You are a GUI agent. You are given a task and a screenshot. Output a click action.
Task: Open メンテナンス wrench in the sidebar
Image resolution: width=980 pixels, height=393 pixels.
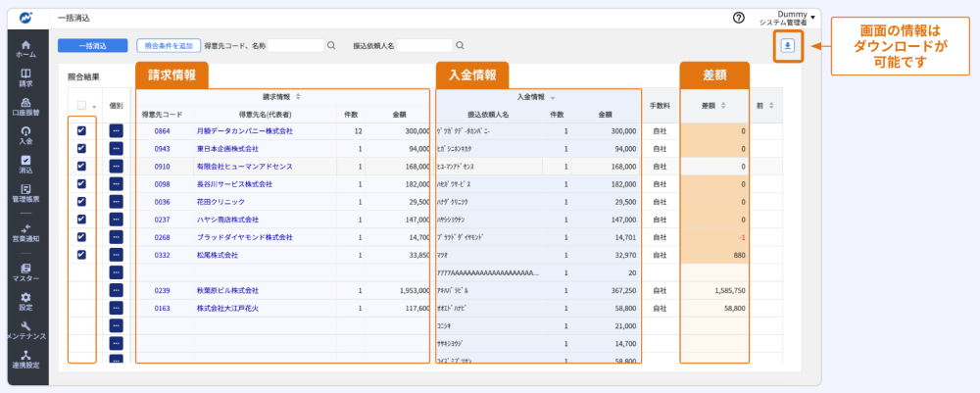(x=25, y=330)
